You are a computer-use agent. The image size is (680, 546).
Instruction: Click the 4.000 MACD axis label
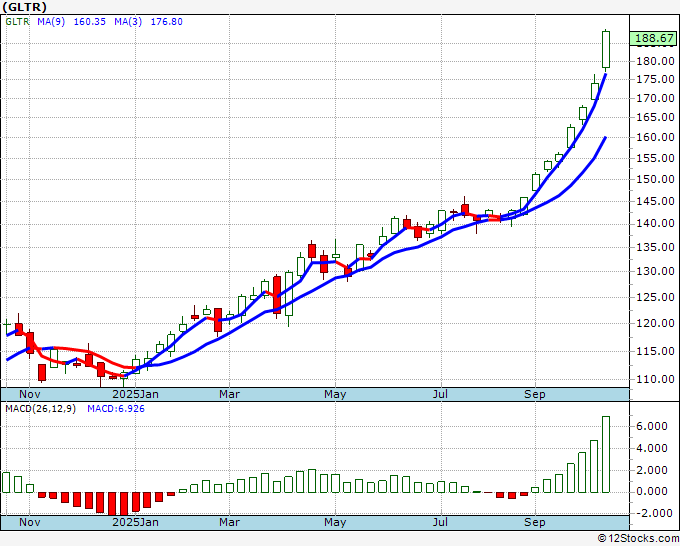point(652,448)
